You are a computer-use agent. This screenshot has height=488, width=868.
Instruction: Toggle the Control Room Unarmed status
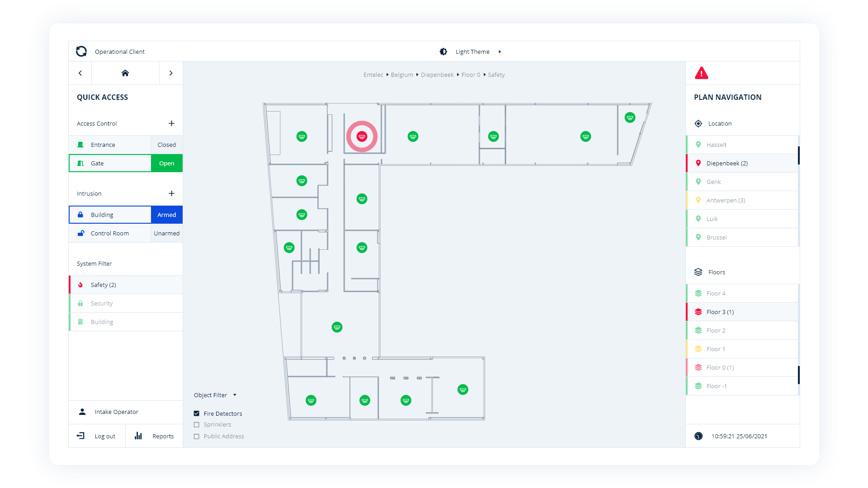(167, 233)
